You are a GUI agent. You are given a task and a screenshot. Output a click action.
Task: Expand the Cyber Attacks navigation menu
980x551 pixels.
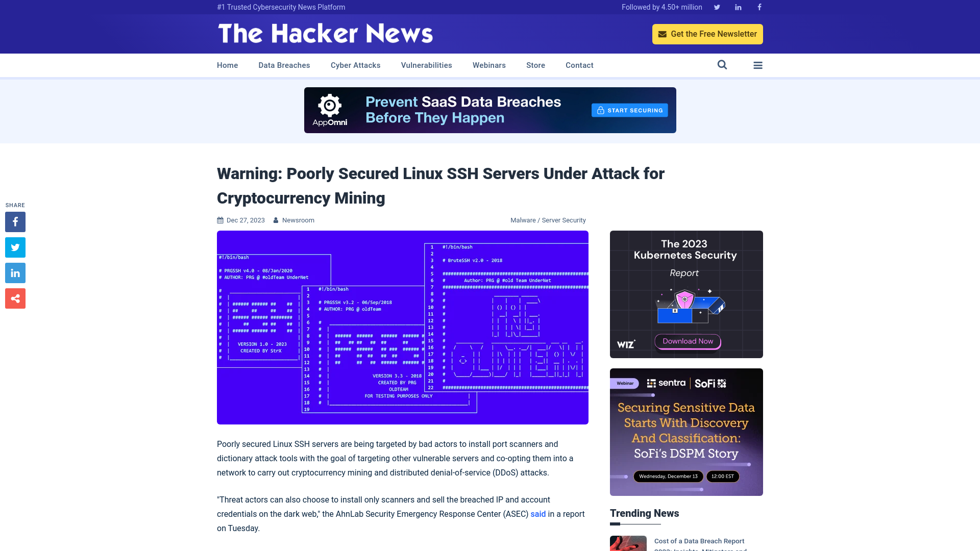[x=355, y=65]
